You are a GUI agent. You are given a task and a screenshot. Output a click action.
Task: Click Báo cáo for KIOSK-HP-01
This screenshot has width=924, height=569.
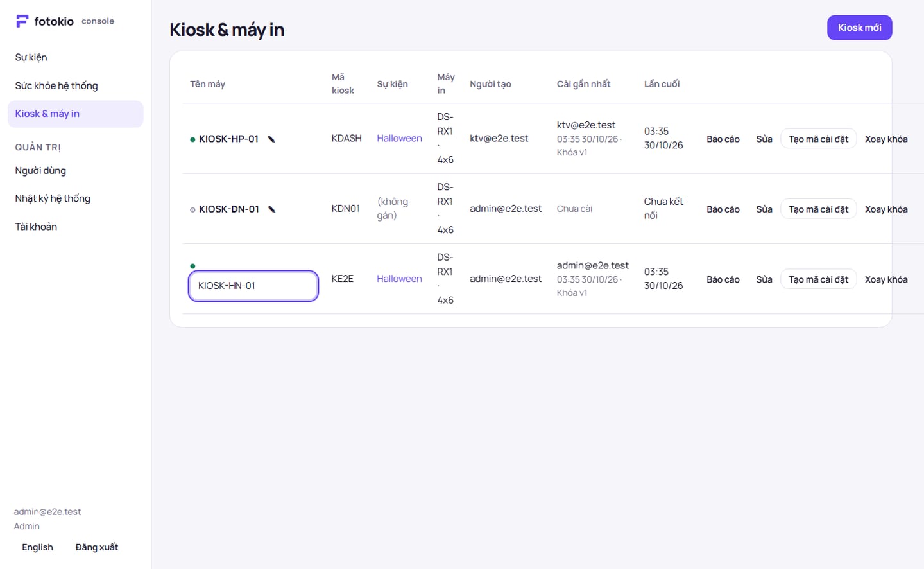pos(723,139)
